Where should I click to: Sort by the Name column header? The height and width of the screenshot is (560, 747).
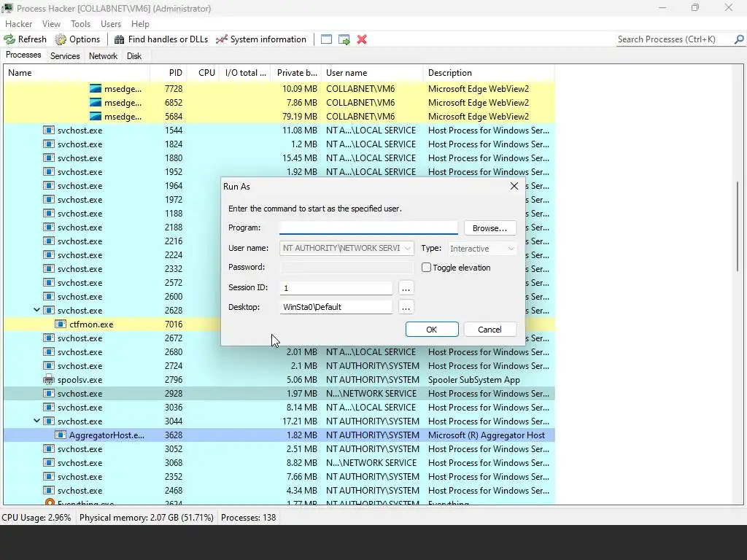tap(76, 73)
